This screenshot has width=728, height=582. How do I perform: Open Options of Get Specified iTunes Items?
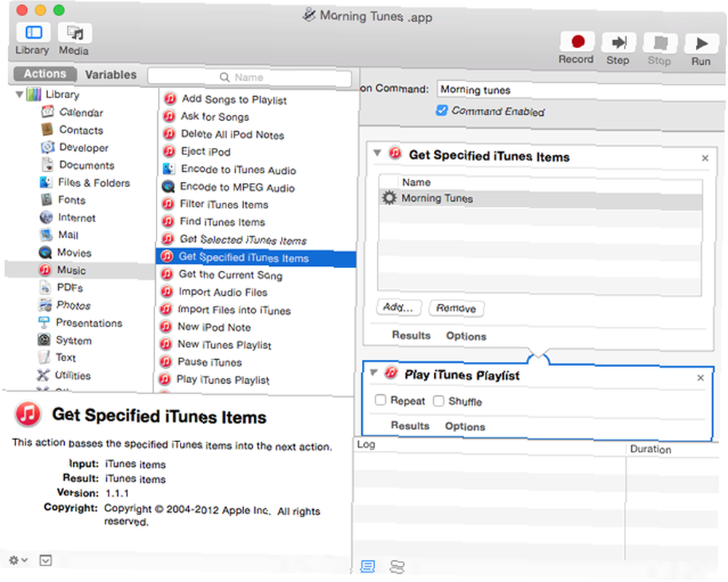pyautogui.click(x=466, y=337)
